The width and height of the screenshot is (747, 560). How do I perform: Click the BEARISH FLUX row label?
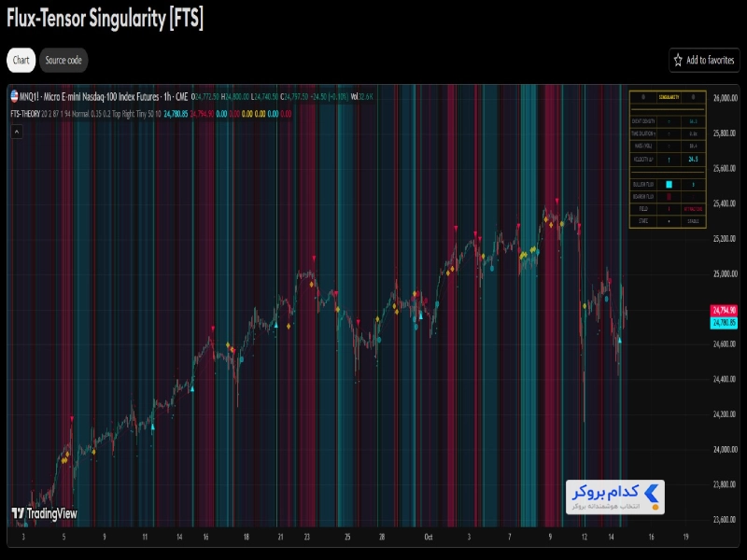click(x=643, y=197)
